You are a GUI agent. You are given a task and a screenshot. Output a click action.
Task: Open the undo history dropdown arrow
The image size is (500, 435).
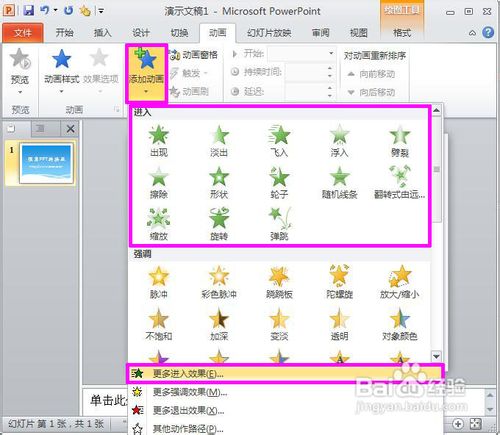click(x=55, y=10)
